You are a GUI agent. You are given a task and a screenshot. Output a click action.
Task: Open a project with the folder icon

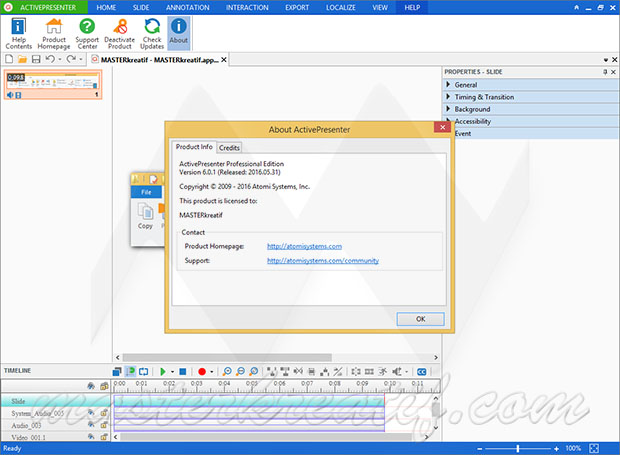23,59
